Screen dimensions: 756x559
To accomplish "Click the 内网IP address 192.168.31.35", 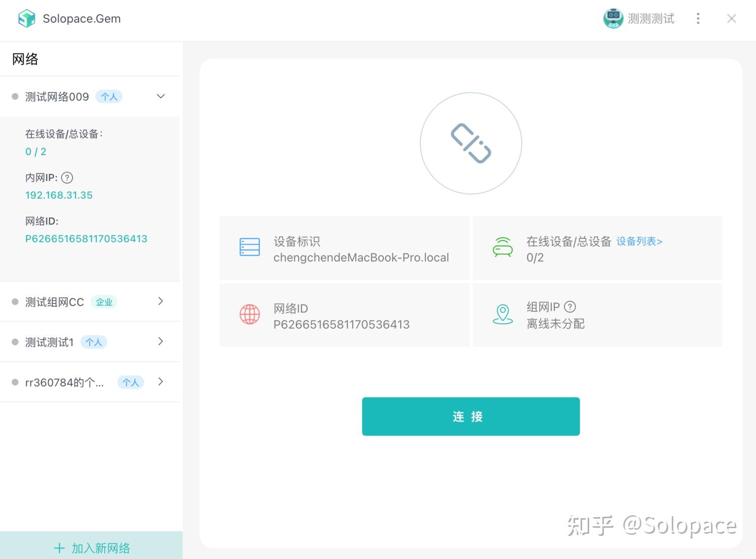I will (58, 195).
